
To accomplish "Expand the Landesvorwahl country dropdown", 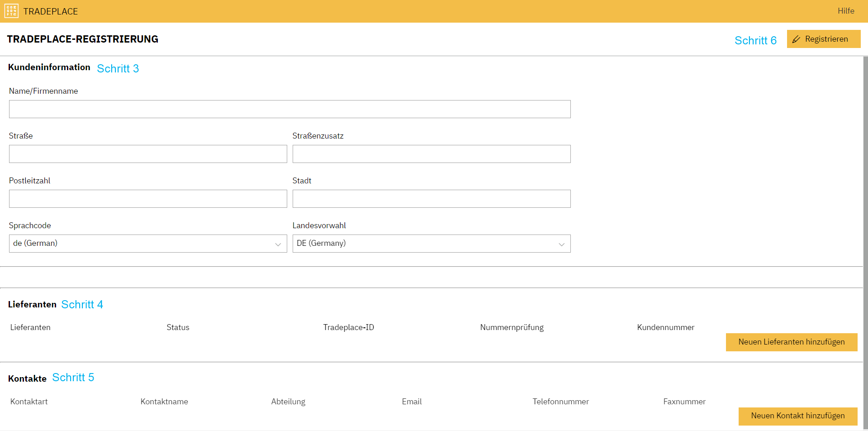I will (x=431, y=244).
